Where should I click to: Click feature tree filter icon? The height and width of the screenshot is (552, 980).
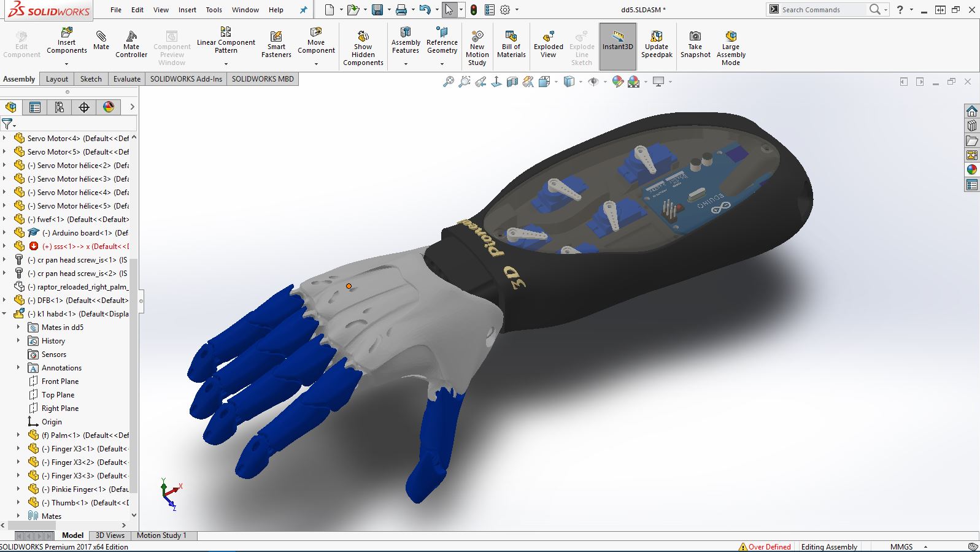tap(7, 124)
